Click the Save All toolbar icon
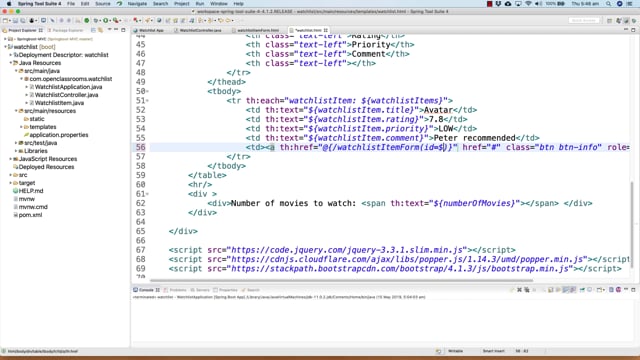 click(22, 20)
